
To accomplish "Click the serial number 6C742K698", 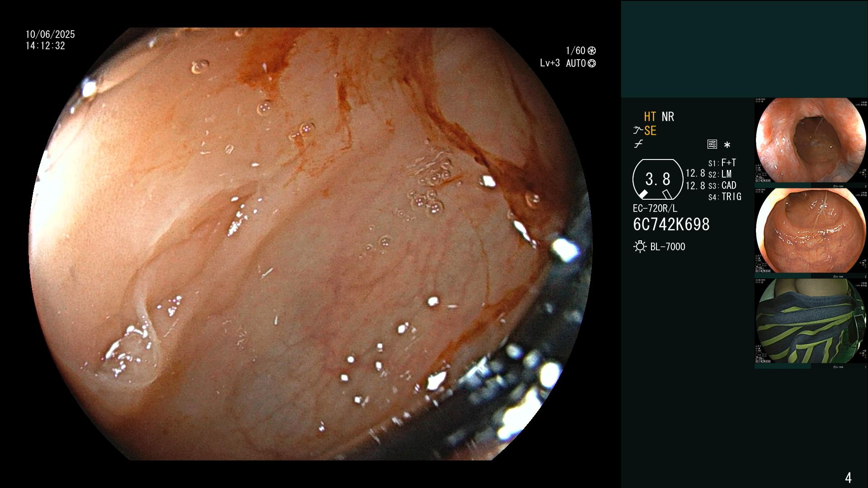I will coord(671,225).
